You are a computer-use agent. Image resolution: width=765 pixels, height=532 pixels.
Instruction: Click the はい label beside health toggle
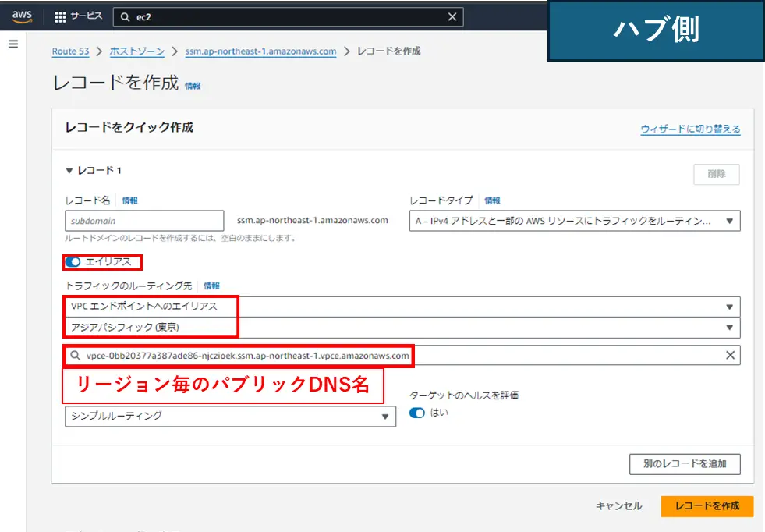439,413
